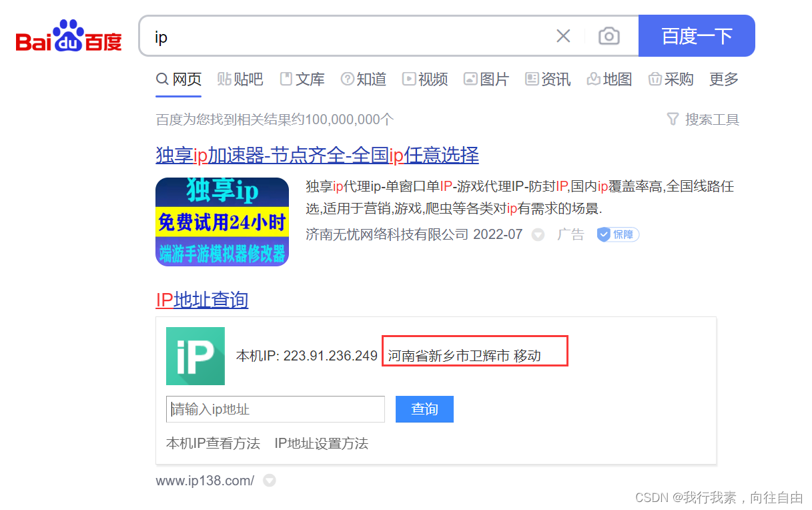
Task: Click the Baidu logo
Action: 69,37
